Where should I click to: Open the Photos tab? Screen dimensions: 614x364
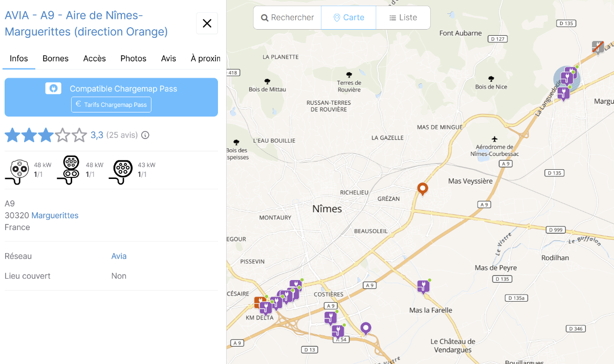[134, 59]
